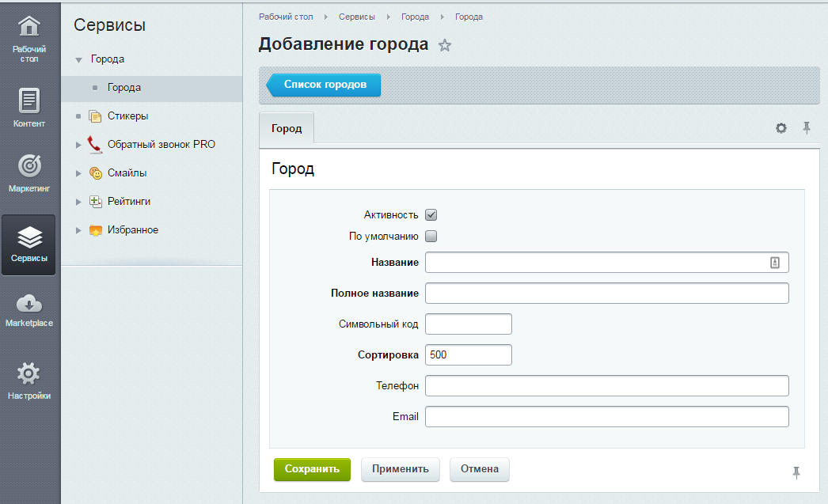
Task: Uncheck the Активность checkbox
Action: 431,214
